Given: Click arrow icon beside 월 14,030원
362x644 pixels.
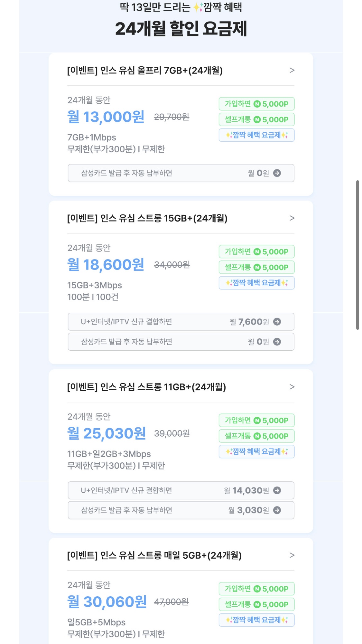Looking at the screenshot, I should tap(277, 490).
